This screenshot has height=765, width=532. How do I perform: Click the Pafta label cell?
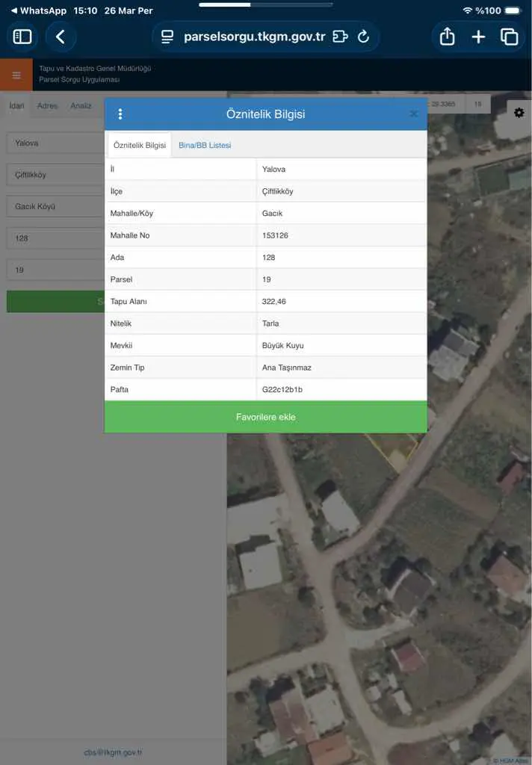pos(181,389)
